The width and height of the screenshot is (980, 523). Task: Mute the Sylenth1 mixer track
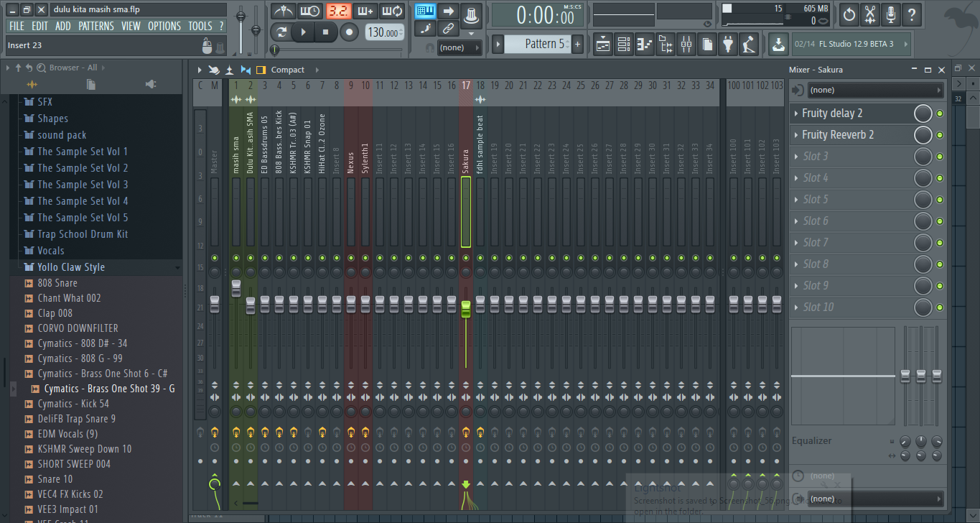click(365, 258)
